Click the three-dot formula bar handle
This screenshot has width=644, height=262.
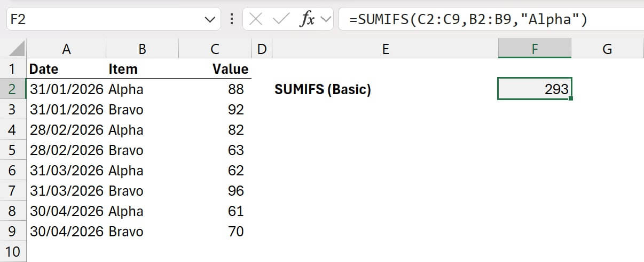coord(231,20)
